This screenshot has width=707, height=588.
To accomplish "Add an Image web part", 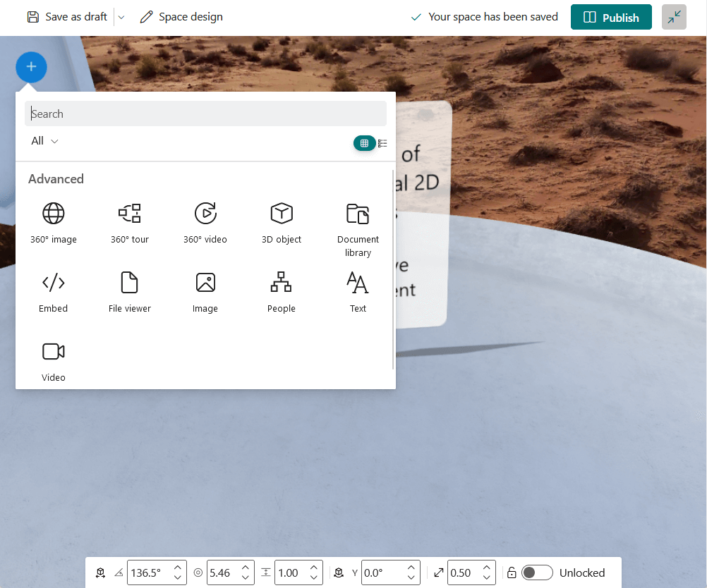I will click(205, 293).
